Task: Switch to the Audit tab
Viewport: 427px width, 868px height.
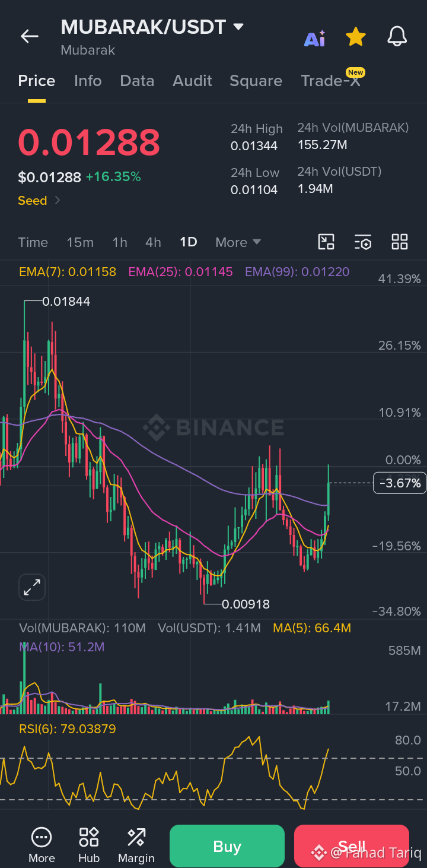Action: 192,81
